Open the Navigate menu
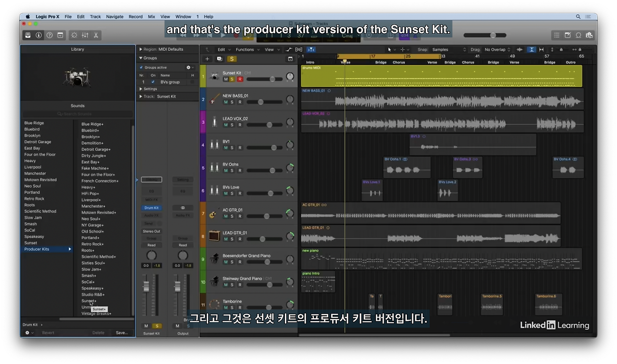Viewport: 617px width, 364px height. point(115,16)
